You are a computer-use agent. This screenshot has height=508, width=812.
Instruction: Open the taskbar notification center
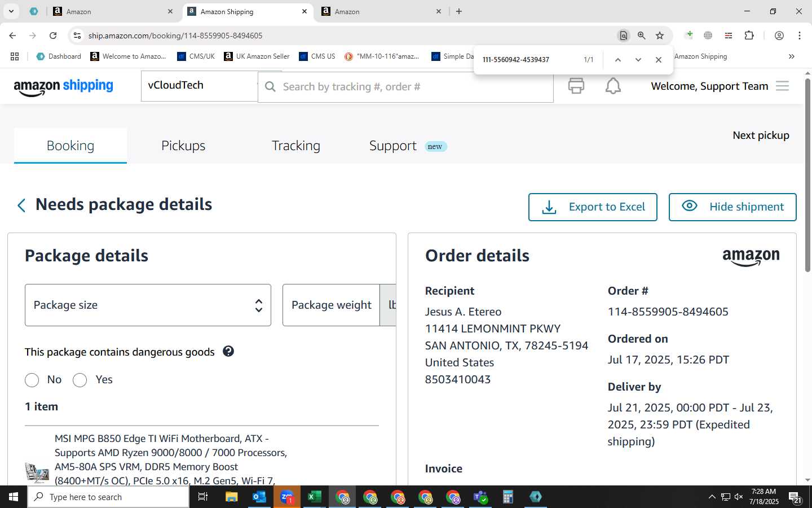click(x=795, y=497)
